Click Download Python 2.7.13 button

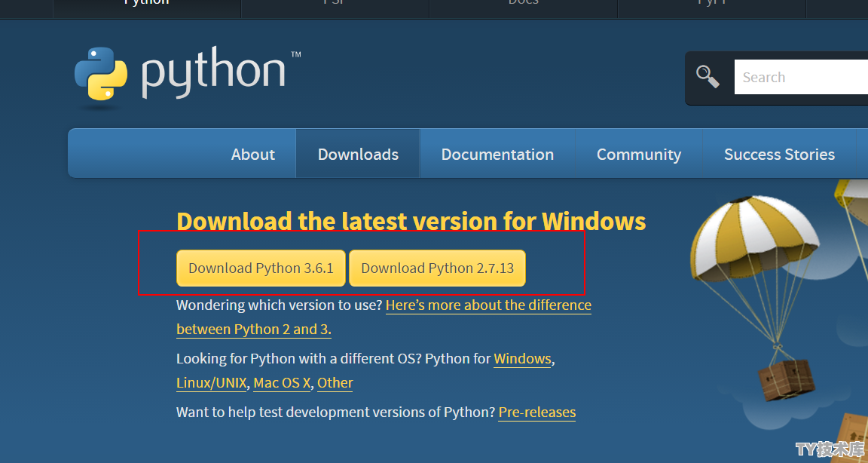(437, 268)
